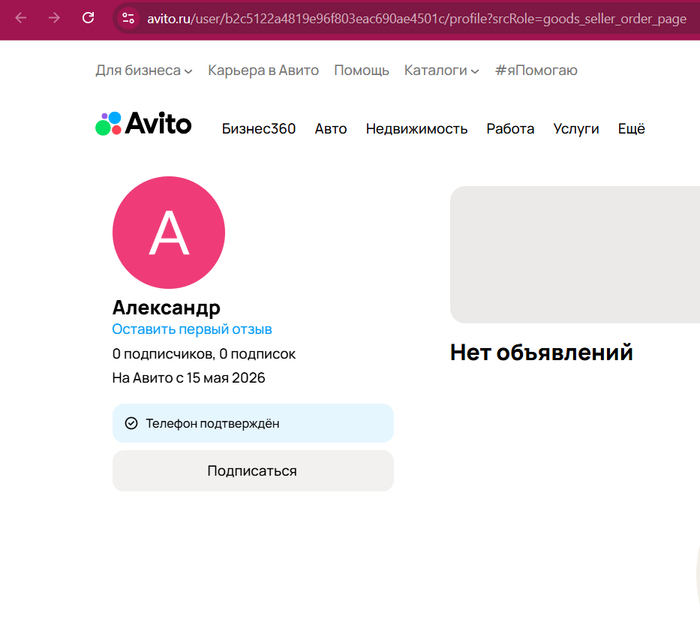Reload the page with the refresh icon
This screenshot has width=700, height=640.
[88, 18]
